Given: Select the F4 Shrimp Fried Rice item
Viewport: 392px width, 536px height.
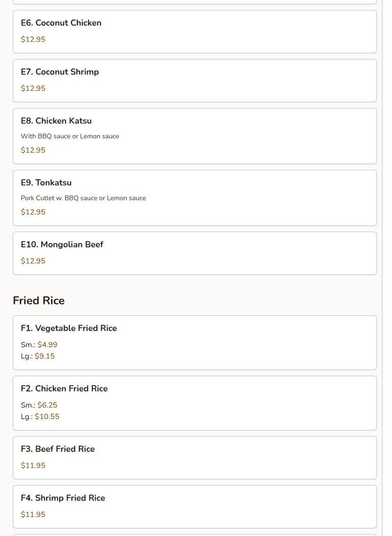Looking at the screenshot, I should pyautogui.click(x=63, y=498).
